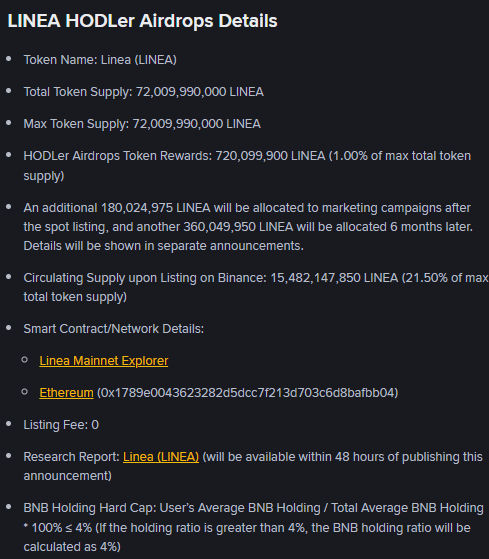Click the sentence about separate announcements

click(x=163, y=246)
